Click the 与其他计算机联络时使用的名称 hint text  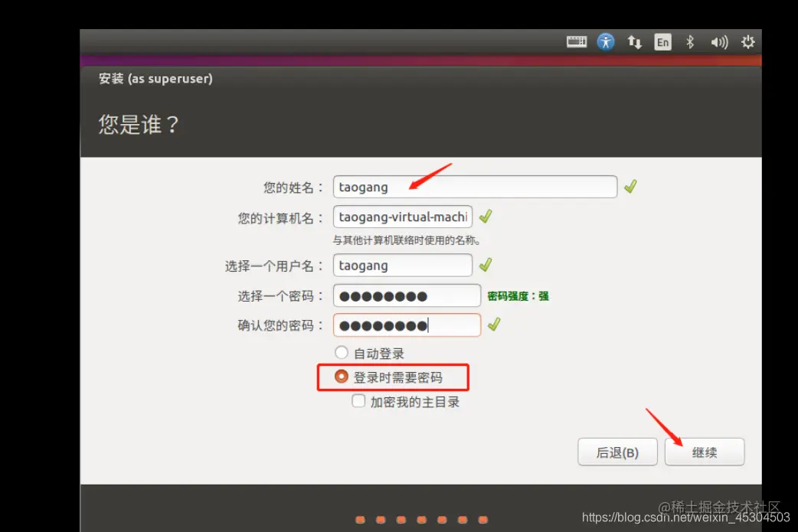406,240
